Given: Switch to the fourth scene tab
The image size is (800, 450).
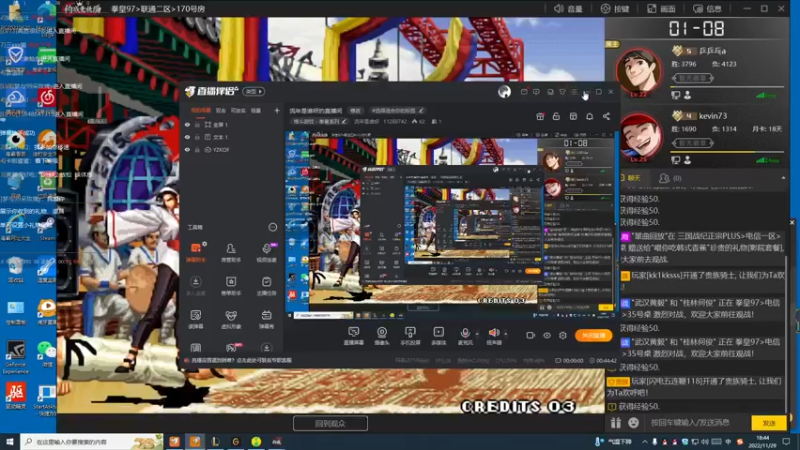Looking at the screenshot, I should click(x=256, y=110).
